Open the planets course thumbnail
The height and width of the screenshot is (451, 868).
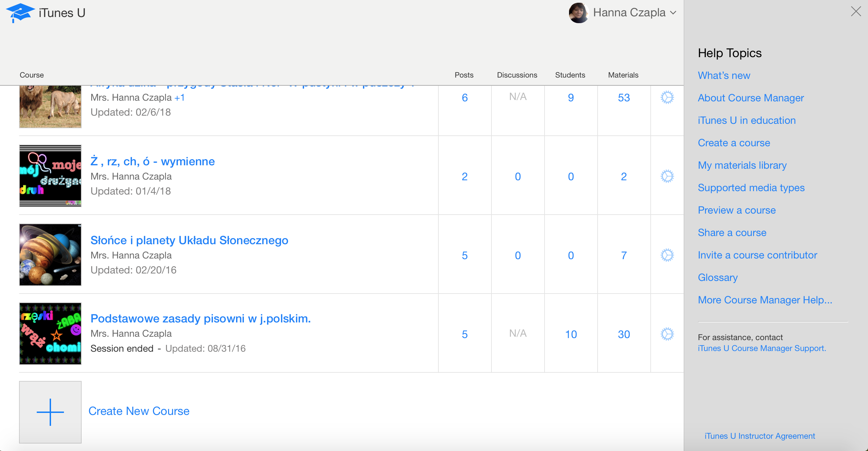click(50, 255)
